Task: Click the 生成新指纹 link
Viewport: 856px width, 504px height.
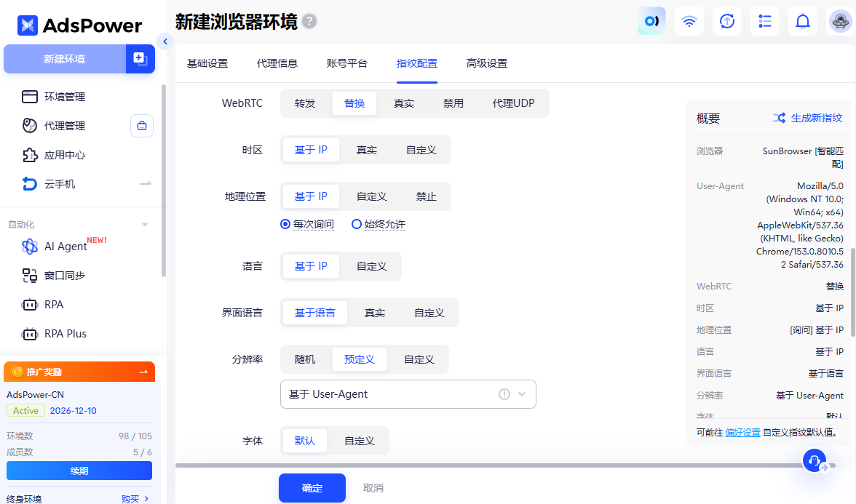Action: pos(817,118)
